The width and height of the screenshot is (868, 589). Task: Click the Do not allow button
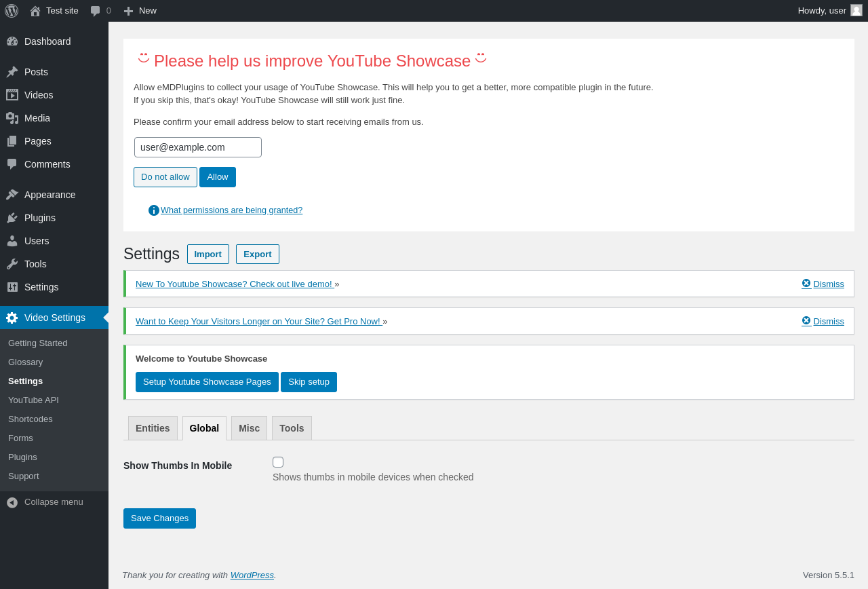tap(165, 177)
